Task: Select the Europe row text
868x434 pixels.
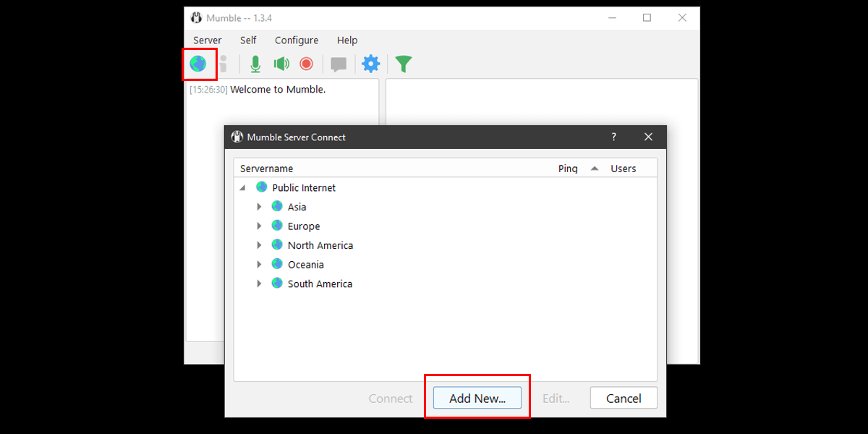Action: click(304, 226)
